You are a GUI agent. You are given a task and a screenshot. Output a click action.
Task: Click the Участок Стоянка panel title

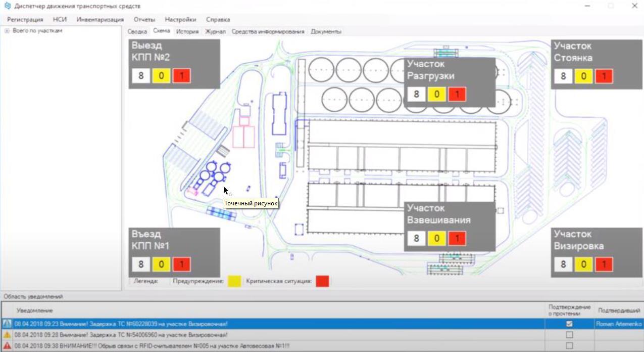point(573,52)
